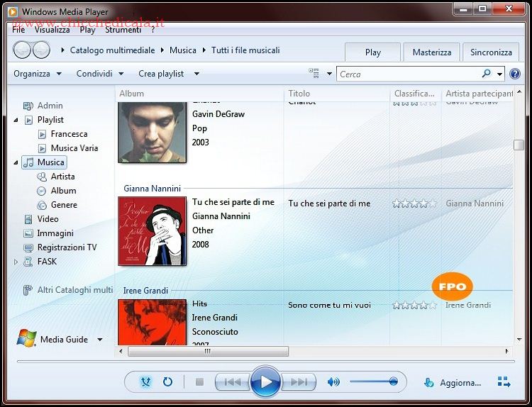This screenshot has height=407, width=532.
Task: Toggle repeat playback
Action: (167, 382)
